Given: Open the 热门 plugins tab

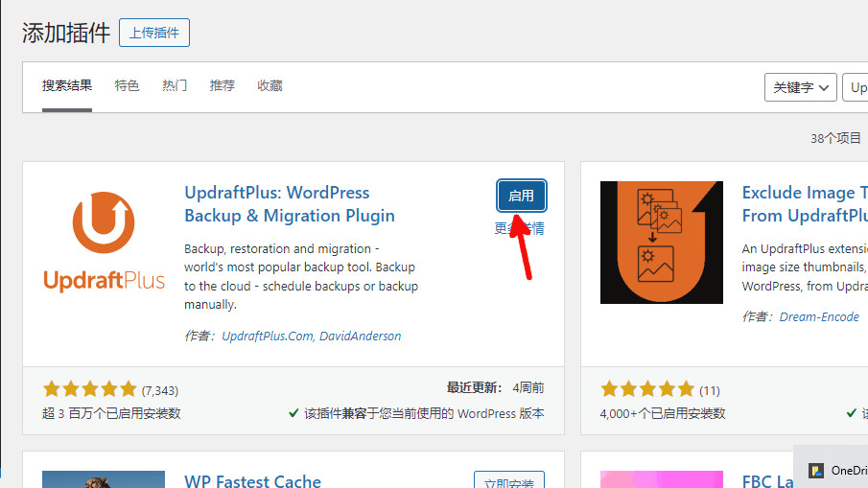Looking at the screenshot, I should click(x=175, y=85).
